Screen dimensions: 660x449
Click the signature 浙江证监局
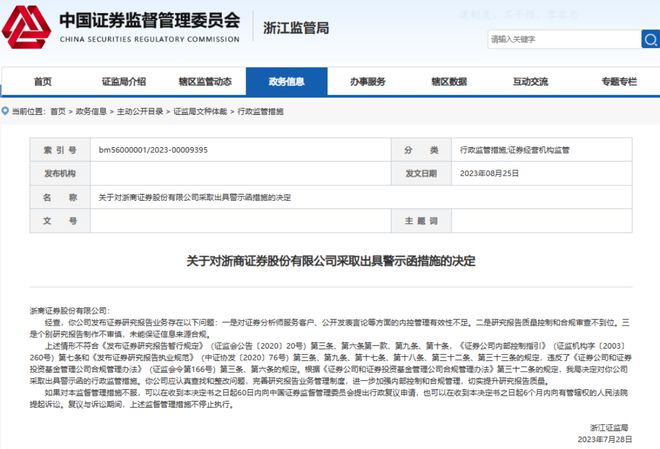point(609,428)
